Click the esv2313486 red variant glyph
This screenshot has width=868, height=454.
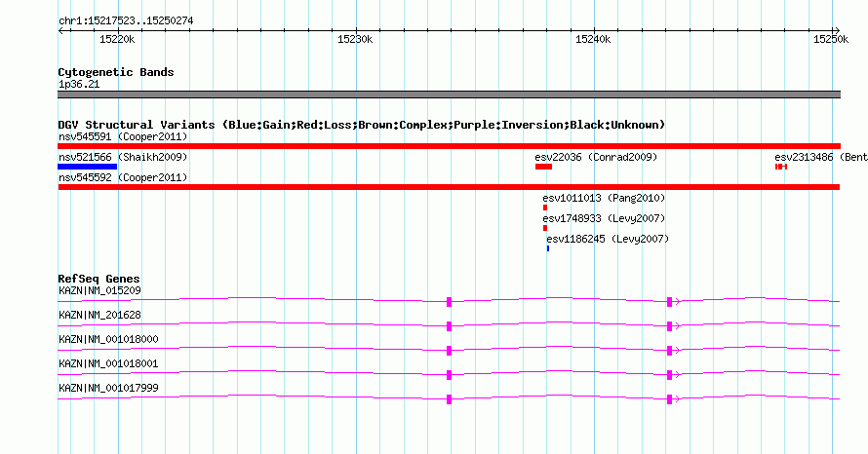pyautogui.click(x=781, y=167)
